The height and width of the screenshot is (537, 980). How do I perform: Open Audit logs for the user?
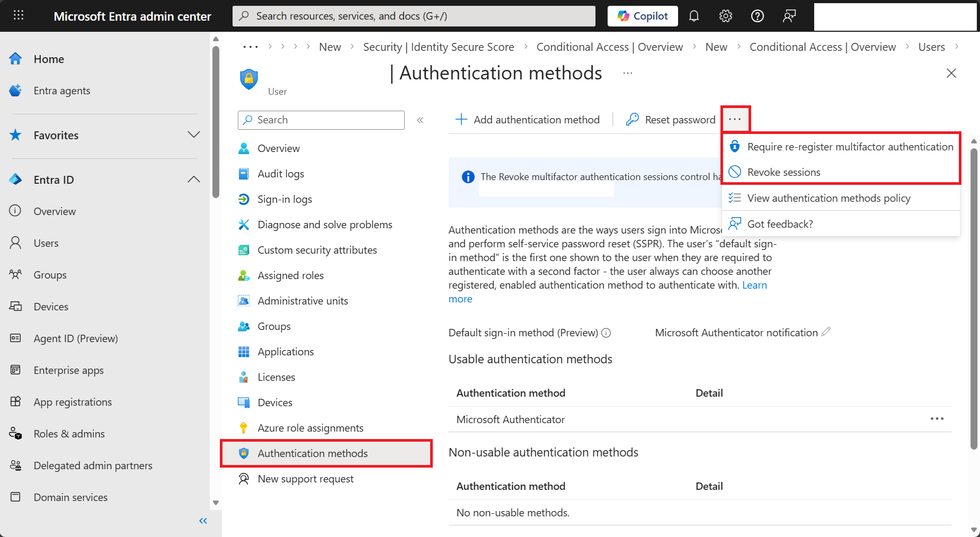click(281, 174)
